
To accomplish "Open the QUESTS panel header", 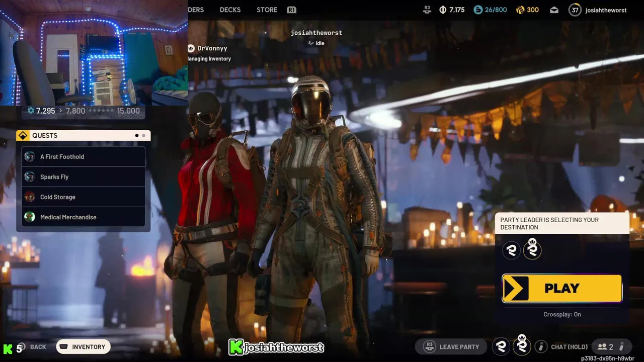I will (x=83, y=135).
